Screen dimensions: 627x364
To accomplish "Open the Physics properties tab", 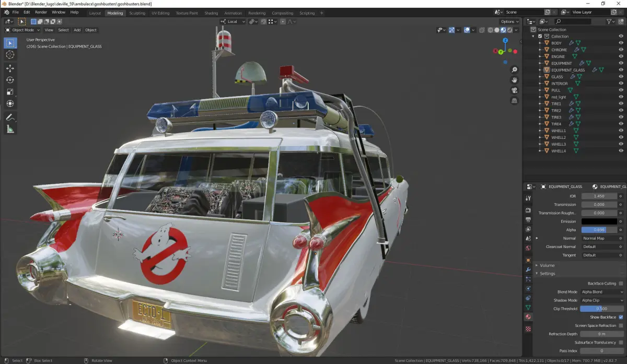I will 528,288.
